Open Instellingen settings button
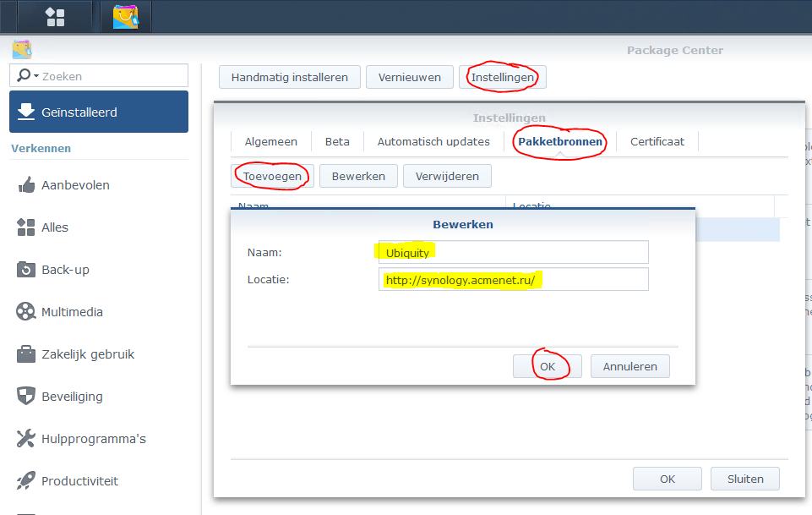The image size is (812, 515). 502,77
